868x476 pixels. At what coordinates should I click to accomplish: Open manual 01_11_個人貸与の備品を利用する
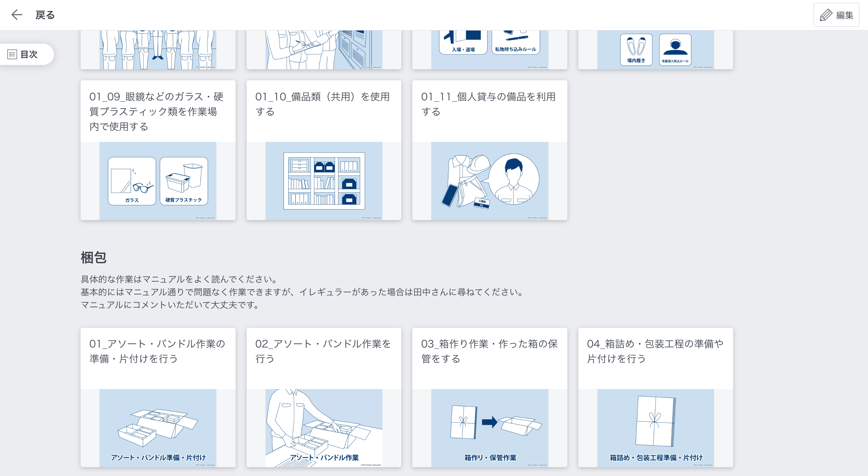pos(490,150)
